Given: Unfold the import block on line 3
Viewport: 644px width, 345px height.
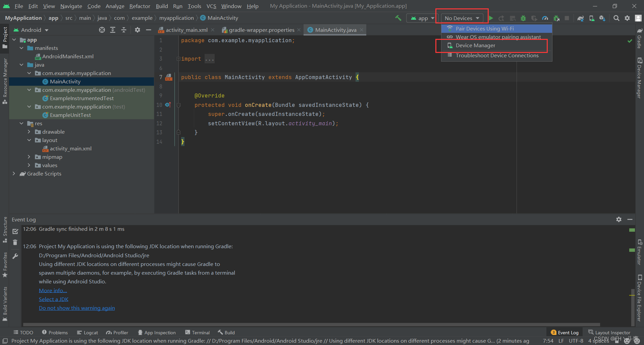Looking at the screenshot, I should pyautogui.click(x=178, y=59).
